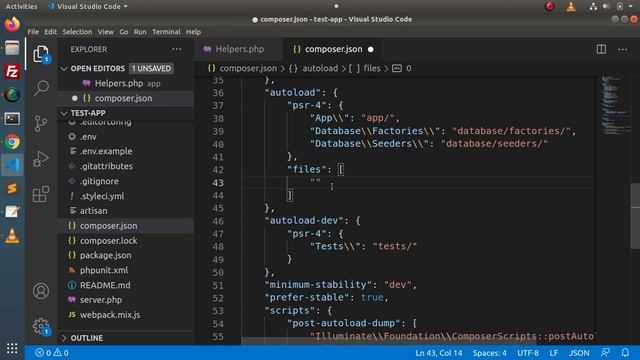The height and width of the screenshot is (360, 640).
Task: Launch FileZilla from the dock
Action: pos(12,71)
